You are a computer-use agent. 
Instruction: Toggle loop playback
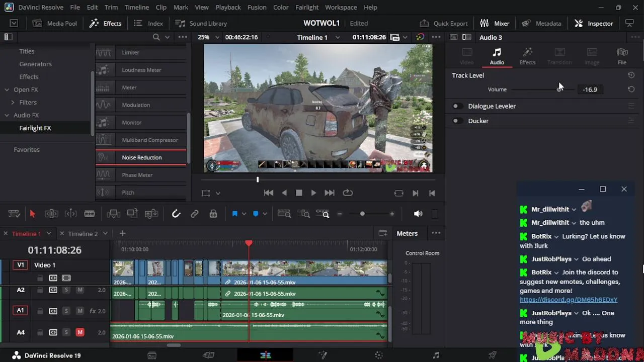348,193
